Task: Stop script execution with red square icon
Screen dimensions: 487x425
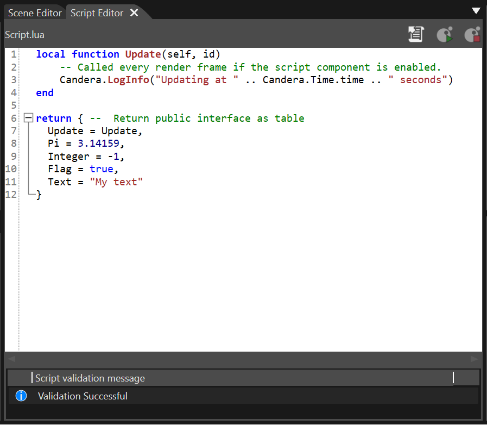Action: [x=472, y=34]
